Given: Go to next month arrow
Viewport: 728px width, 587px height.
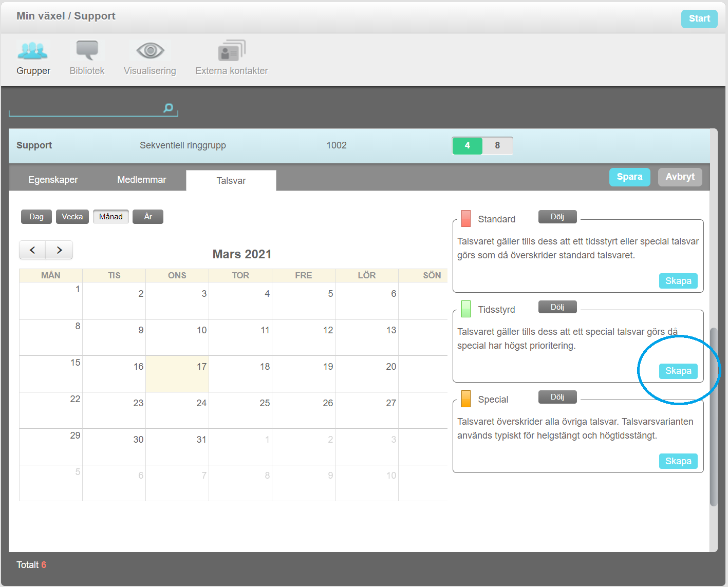Looking at the screenshot, I should pyautogui.click(x=59, y=250).
